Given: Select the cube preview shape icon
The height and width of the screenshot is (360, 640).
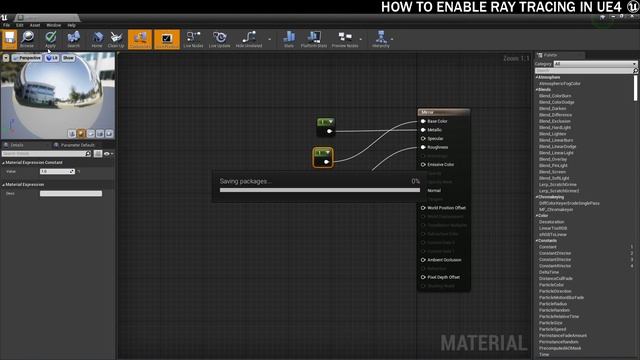Looking at the screenshot, I should (100, 133).
